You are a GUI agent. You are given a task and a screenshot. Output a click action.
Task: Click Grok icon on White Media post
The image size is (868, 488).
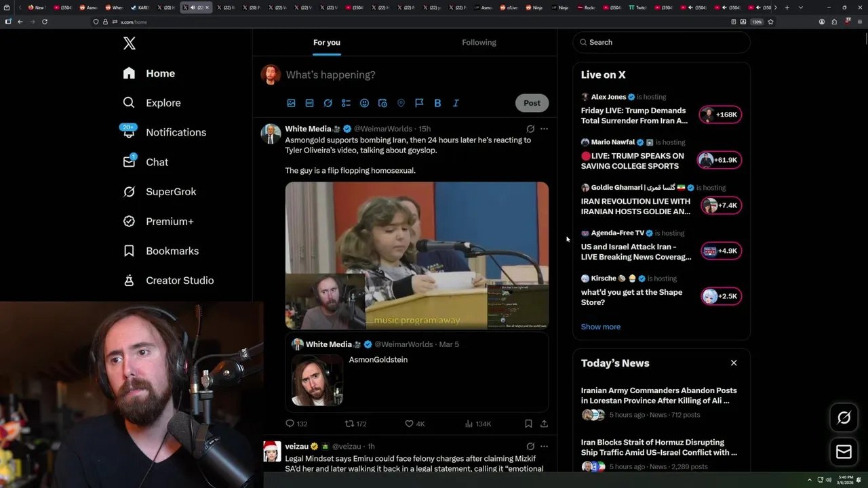click(530, 129)
